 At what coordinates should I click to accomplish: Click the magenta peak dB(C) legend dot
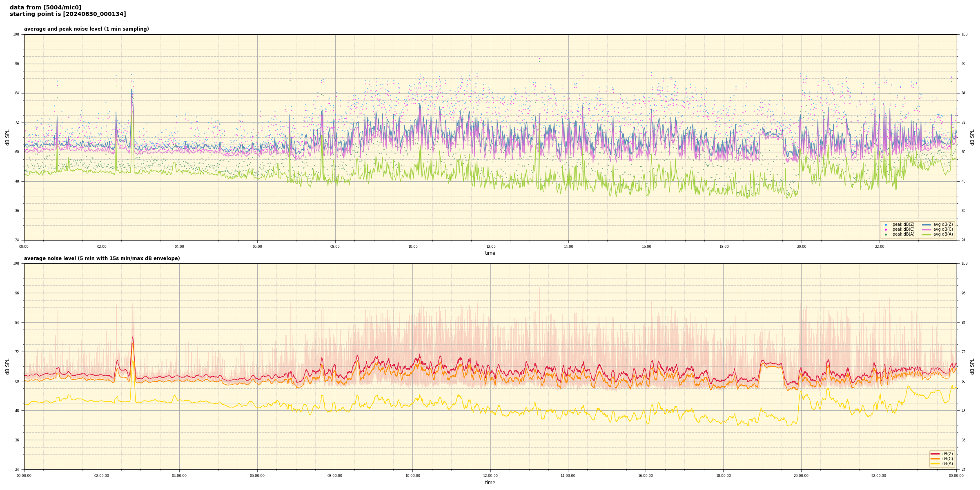tap(886, 229)
